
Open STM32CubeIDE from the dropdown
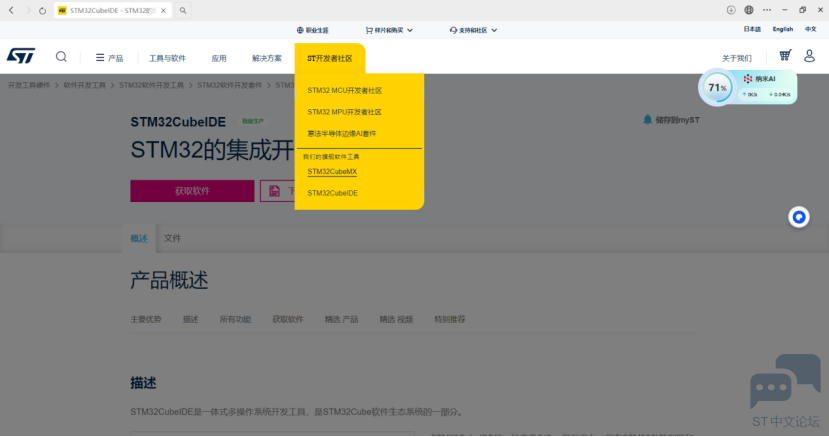333,193
